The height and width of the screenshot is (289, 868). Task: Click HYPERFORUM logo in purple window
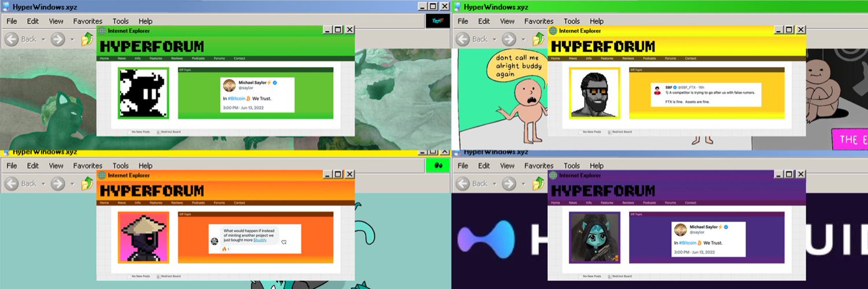(x=603, y=191)
